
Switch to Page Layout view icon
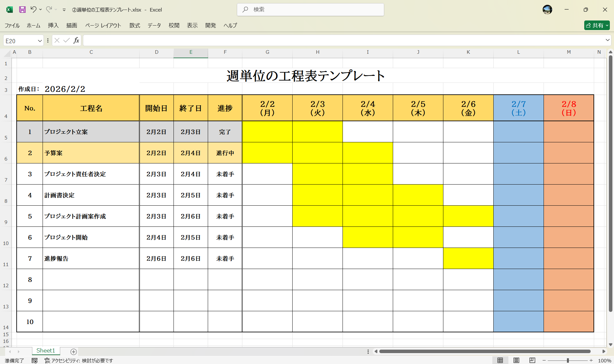tap(516, 360)
